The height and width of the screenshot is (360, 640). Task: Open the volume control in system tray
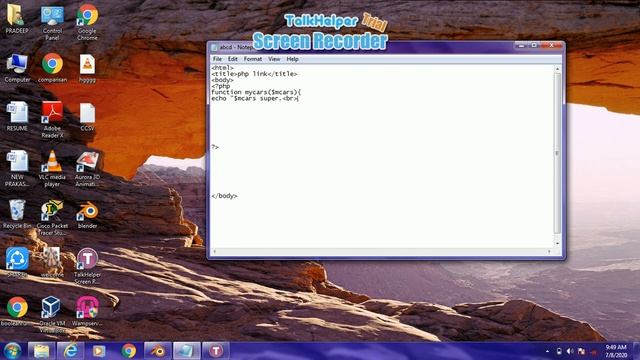pyautogui.click(x=570, y=351)
